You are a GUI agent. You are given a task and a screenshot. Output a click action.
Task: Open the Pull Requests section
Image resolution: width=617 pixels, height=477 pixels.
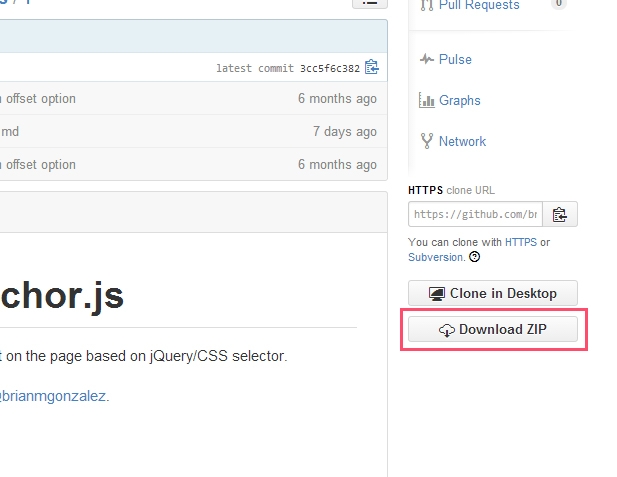479,5
